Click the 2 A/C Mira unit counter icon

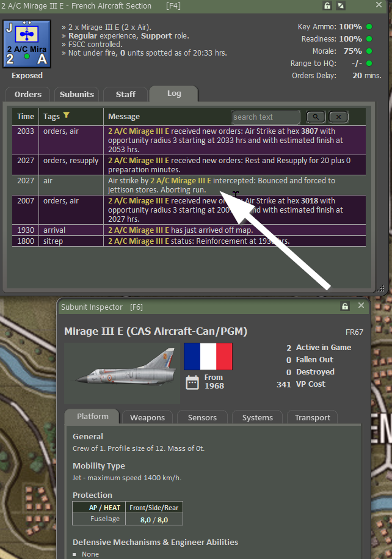(x=27, y=44)
